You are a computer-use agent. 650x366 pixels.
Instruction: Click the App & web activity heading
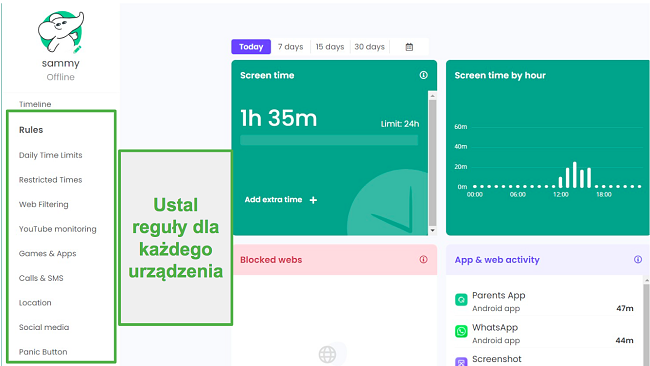pos(497,260)
